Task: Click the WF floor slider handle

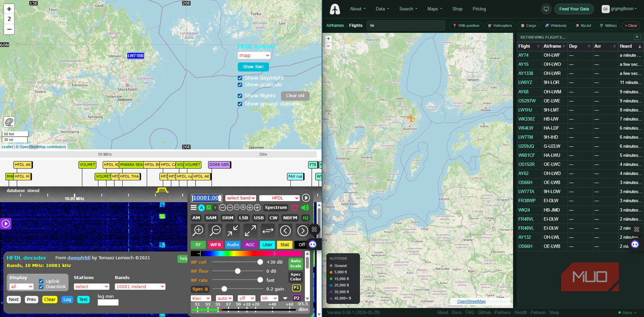Action: click(x=237, y=271)
